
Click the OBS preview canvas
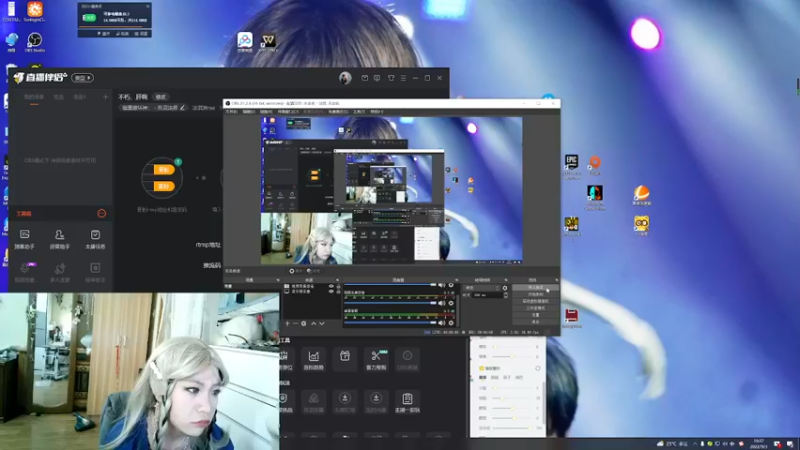coord(391,190)
